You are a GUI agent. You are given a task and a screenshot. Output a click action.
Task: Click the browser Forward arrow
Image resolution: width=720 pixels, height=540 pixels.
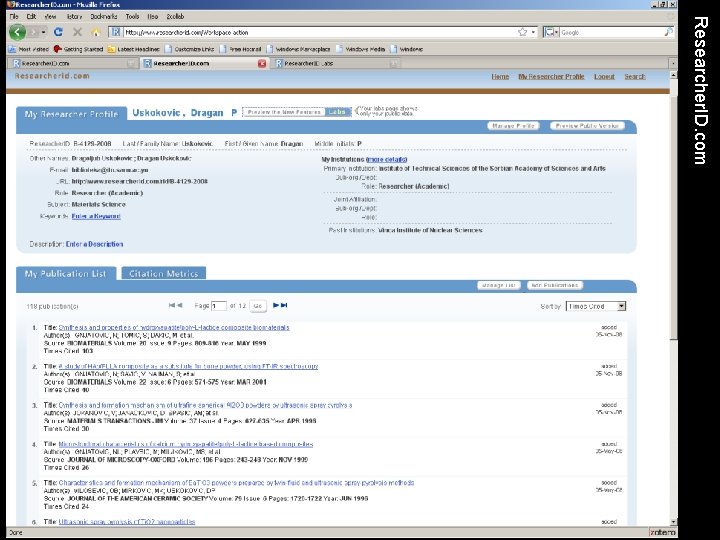tap(33, 32)
